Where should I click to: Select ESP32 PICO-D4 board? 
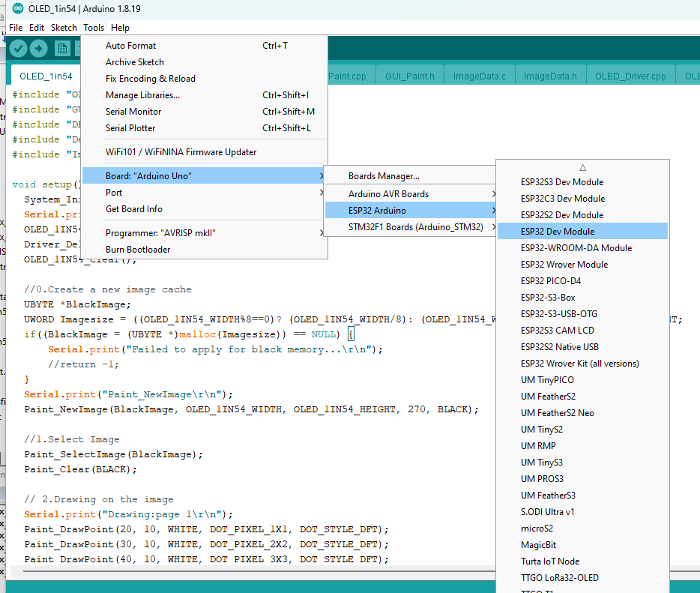coord(582,281)
